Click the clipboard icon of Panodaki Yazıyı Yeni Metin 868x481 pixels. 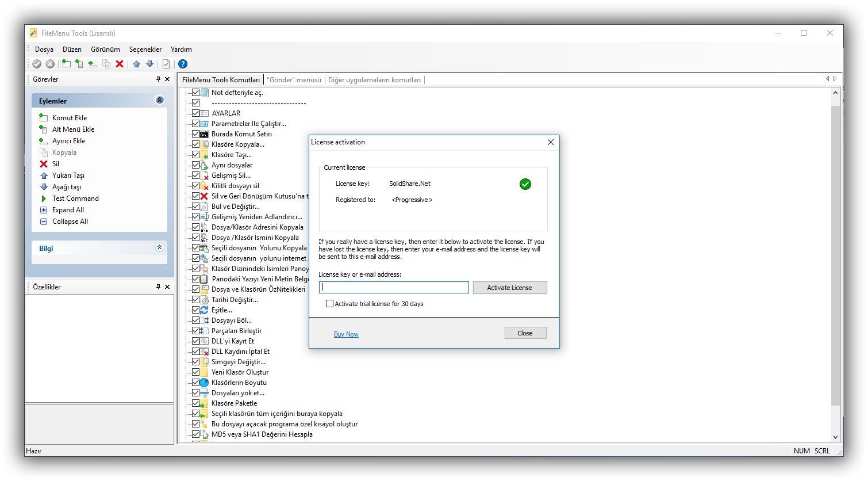(x=205, y=279)
